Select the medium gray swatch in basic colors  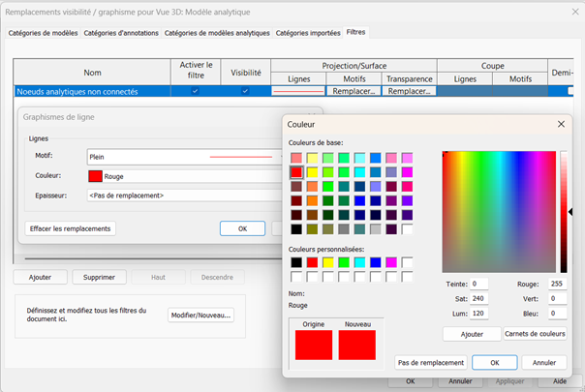[344, 229]
